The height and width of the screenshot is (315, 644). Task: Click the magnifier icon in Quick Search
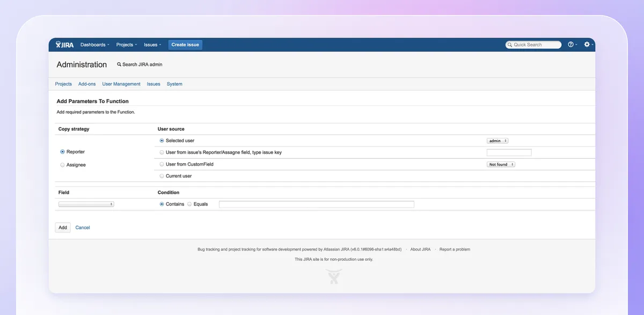pos(510,45)
